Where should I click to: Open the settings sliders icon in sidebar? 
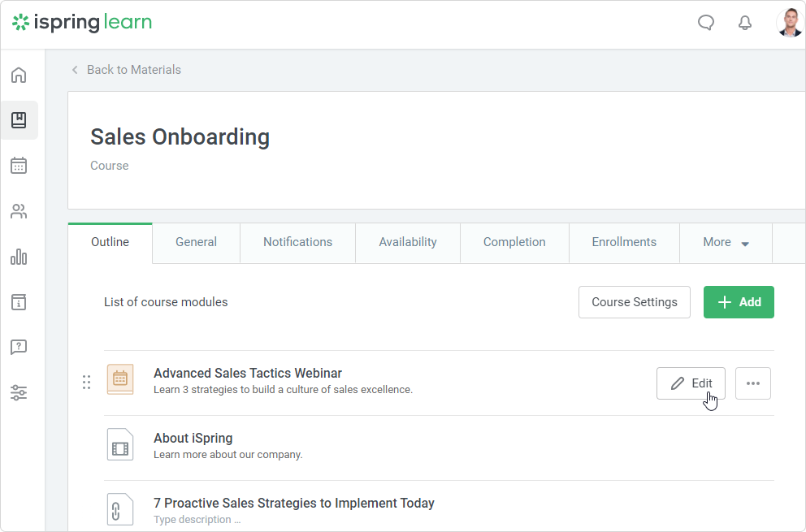[19, 393]
